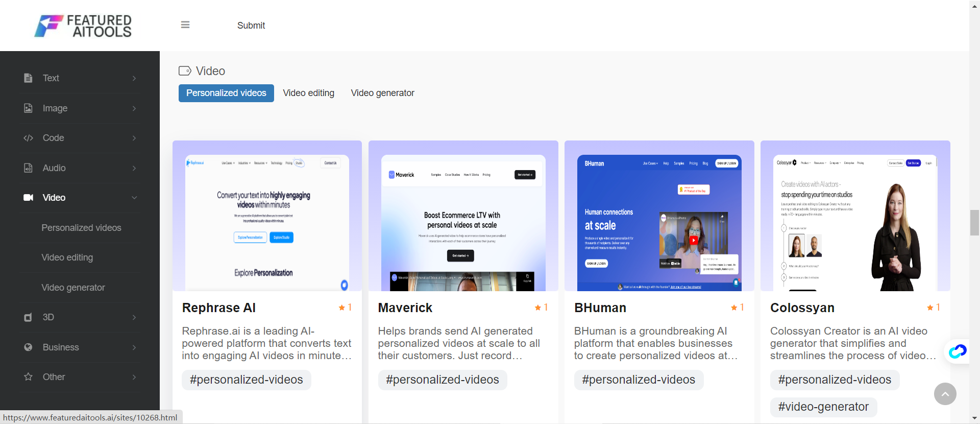The height and width of the screenshot is (424, 980).
Task: Expand the Code category chevron
Action: pyautogui.click(x=134, y=138)
